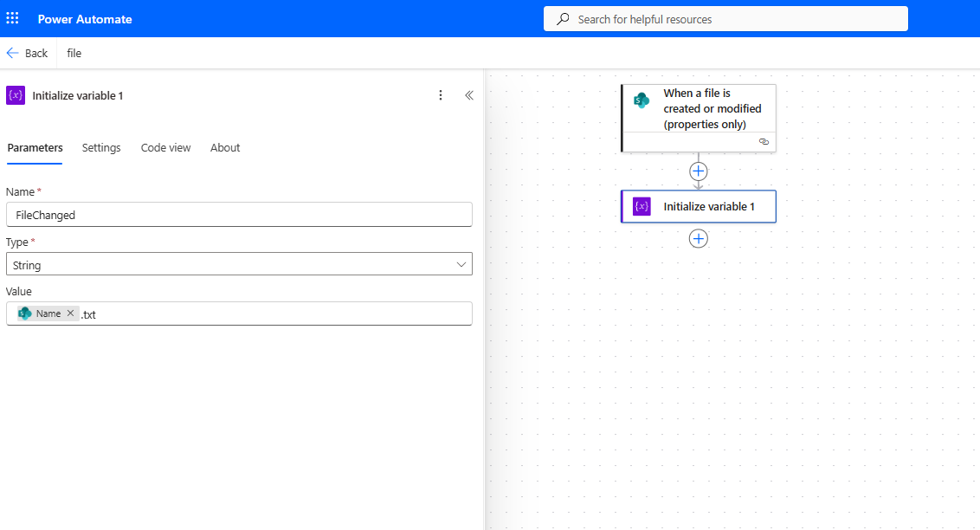
Task: Click the connection link icon on trigger
Action: (x=764, y=141)
